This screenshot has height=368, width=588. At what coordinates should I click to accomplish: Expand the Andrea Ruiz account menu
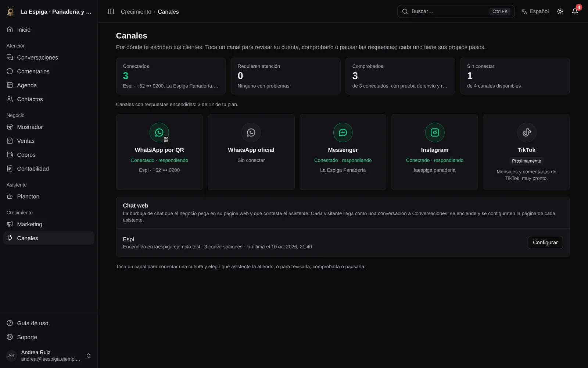(x=49, y=355)
